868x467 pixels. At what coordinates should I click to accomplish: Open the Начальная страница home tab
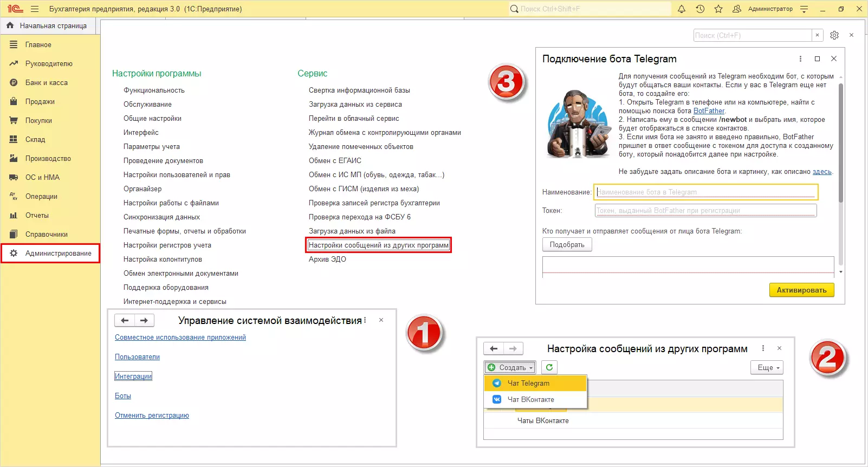pos(47,25)
